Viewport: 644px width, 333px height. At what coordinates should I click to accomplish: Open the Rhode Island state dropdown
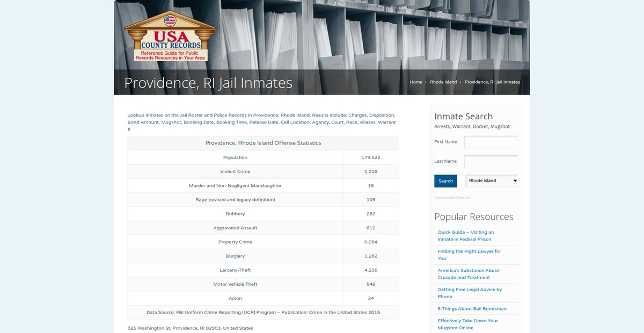(492, 181)
